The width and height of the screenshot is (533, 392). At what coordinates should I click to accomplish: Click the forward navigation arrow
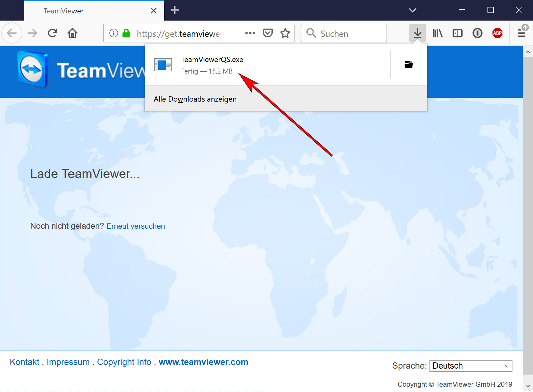(x=32, y=33)
